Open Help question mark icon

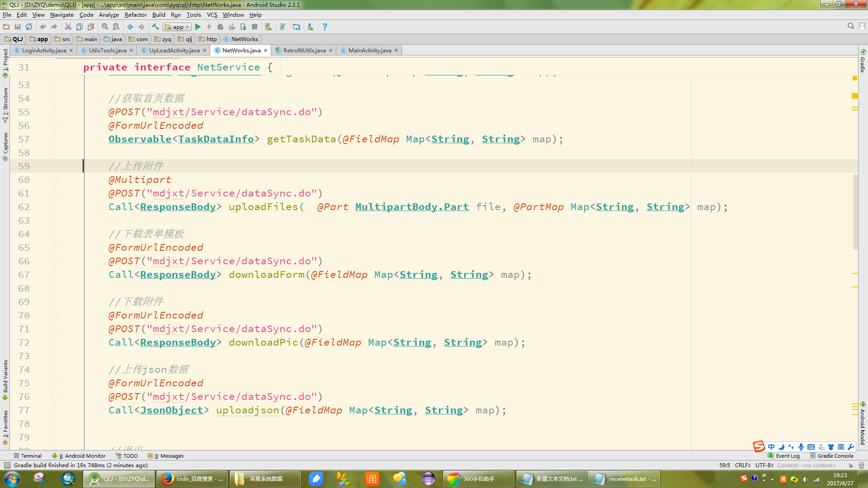(325, 27)
